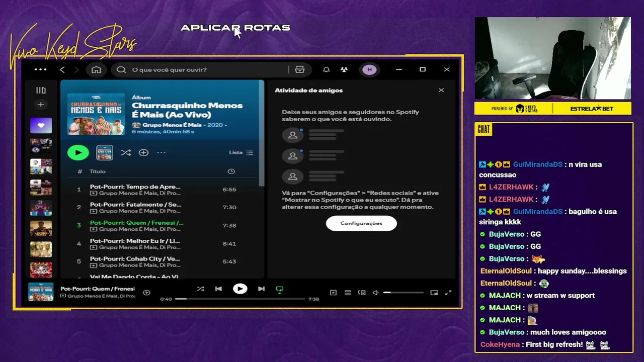Click chat username CokeHyena
The height and width of the screenshot is (362, 644).
click(500, 344)
